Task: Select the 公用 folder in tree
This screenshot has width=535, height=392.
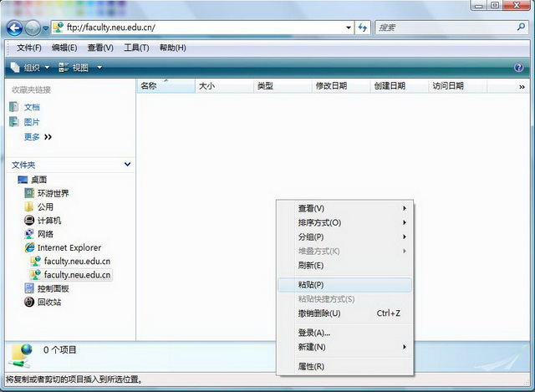Action: point(45,206)
